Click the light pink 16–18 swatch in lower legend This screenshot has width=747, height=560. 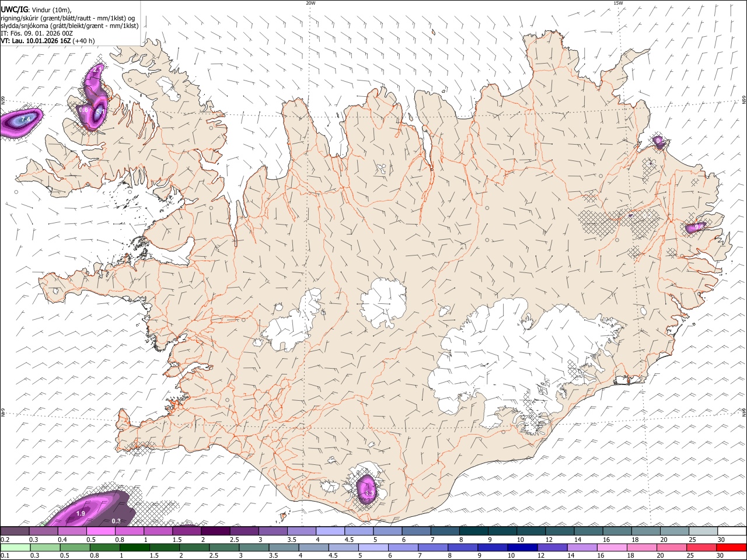click(x=613, y=548)
